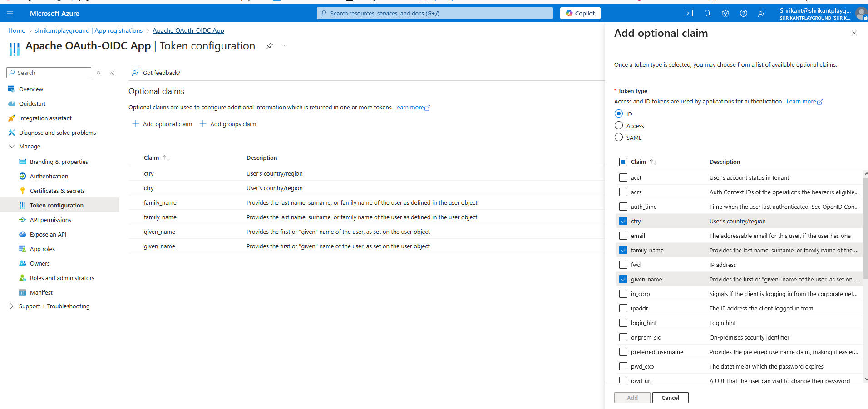Image resolution: width=868 pixels, height=409 pixels.
Task: Click the App roles grid icon
Action: coord(22,249)
